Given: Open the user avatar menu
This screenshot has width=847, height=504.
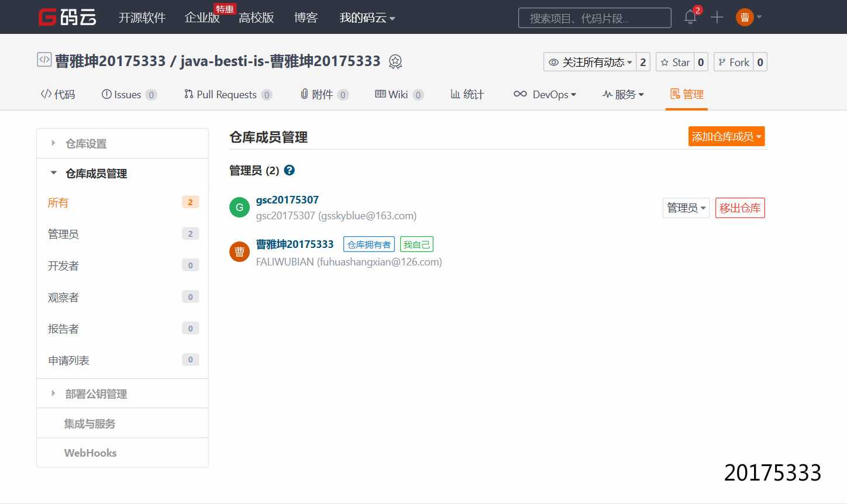Looking at the screenshot, I should 749,17.
